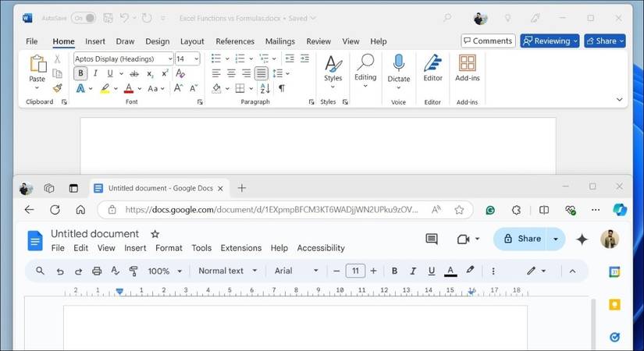Increase font size in Word ribbon
This screenshot has height=351, width=644.
point(178,88)
